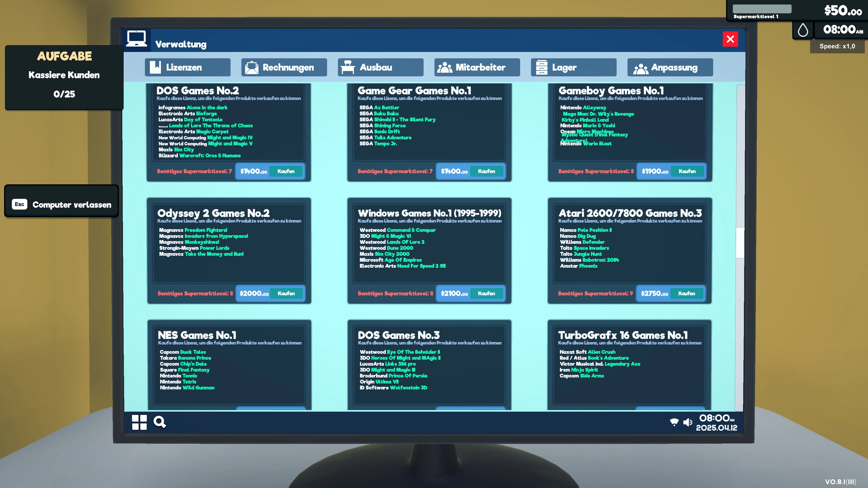Click SEGA Shining Force entry

pos(382,126)
